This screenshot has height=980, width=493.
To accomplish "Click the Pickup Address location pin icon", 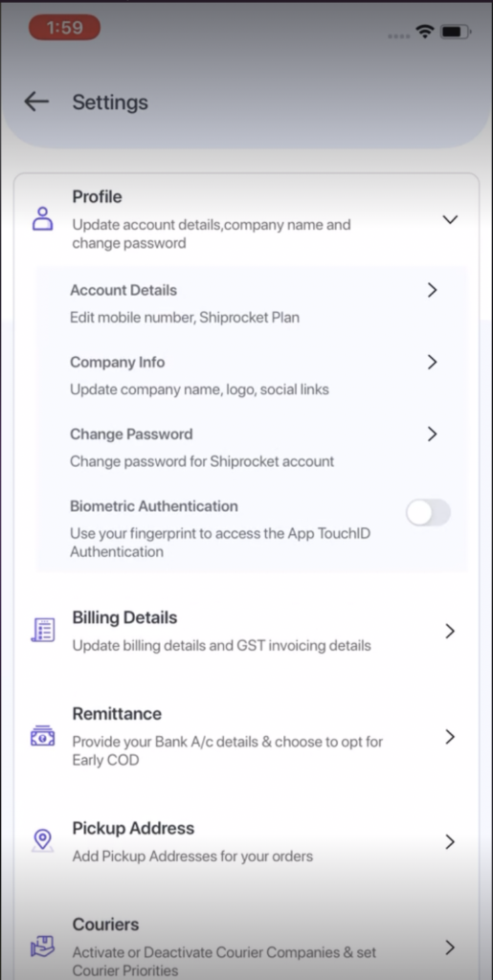I will coord(42,840).
